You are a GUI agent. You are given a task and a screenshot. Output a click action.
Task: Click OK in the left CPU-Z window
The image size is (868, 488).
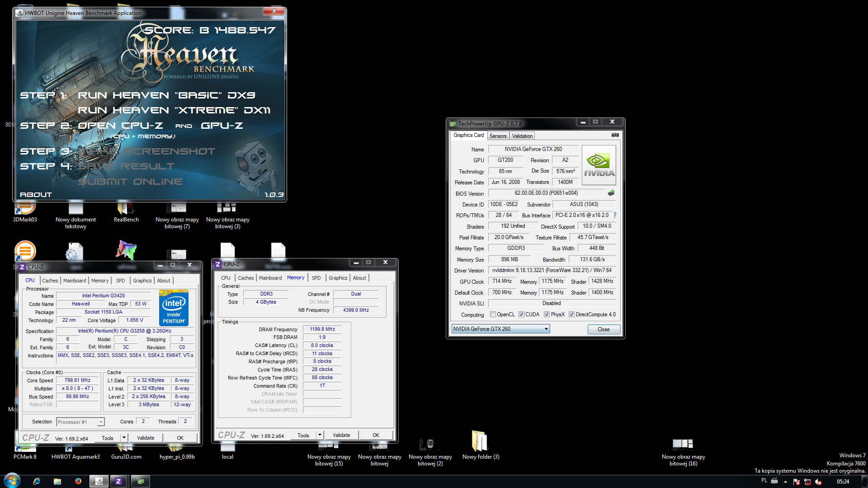coord(180,438)
